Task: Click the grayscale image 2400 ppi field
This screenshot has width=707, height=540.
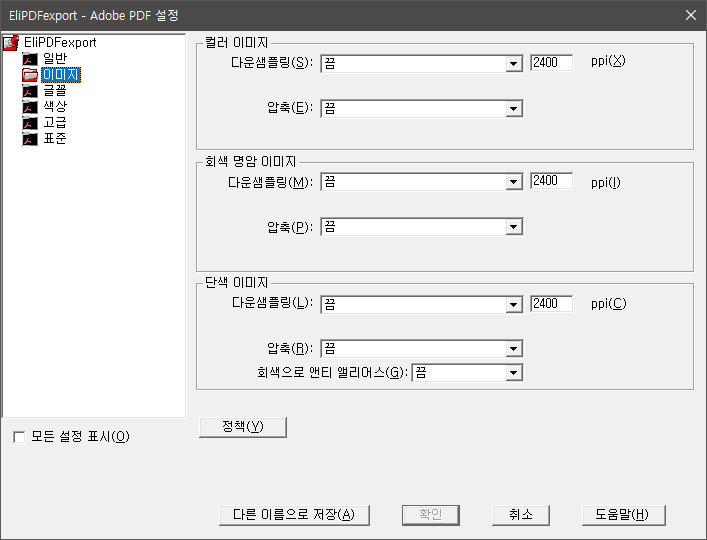Action: point(551,181)
